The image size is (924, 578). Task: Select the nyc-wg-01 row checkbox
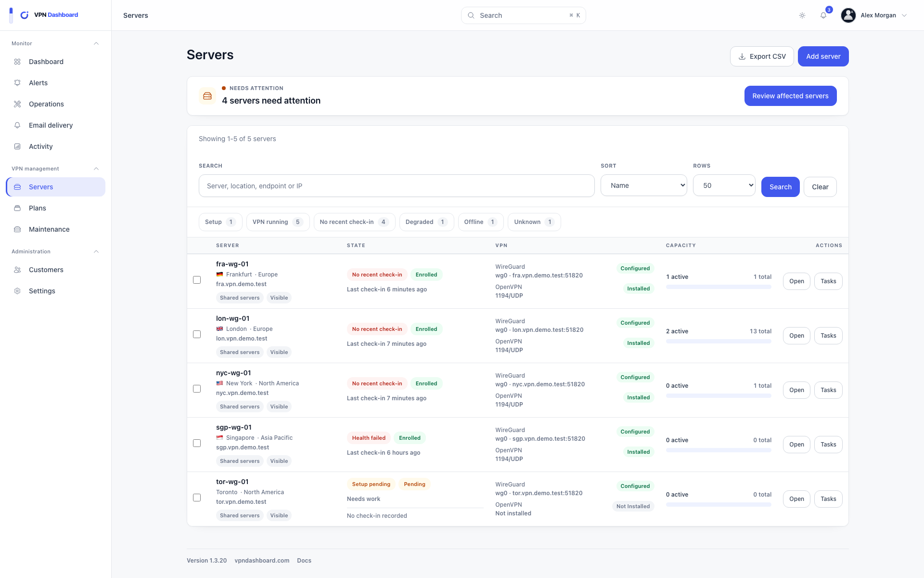(x=197, y=389)
